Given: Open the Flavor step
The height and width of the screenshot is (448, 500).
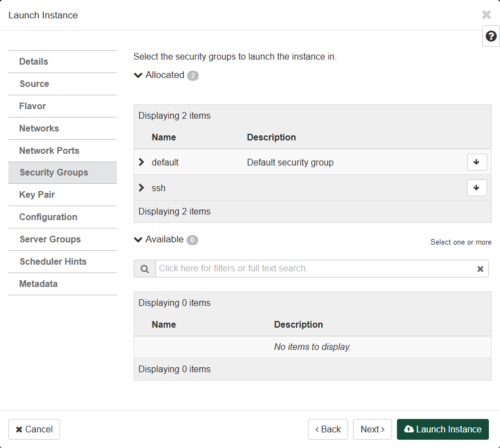Looking at the screenshot, I should [33, 106].
